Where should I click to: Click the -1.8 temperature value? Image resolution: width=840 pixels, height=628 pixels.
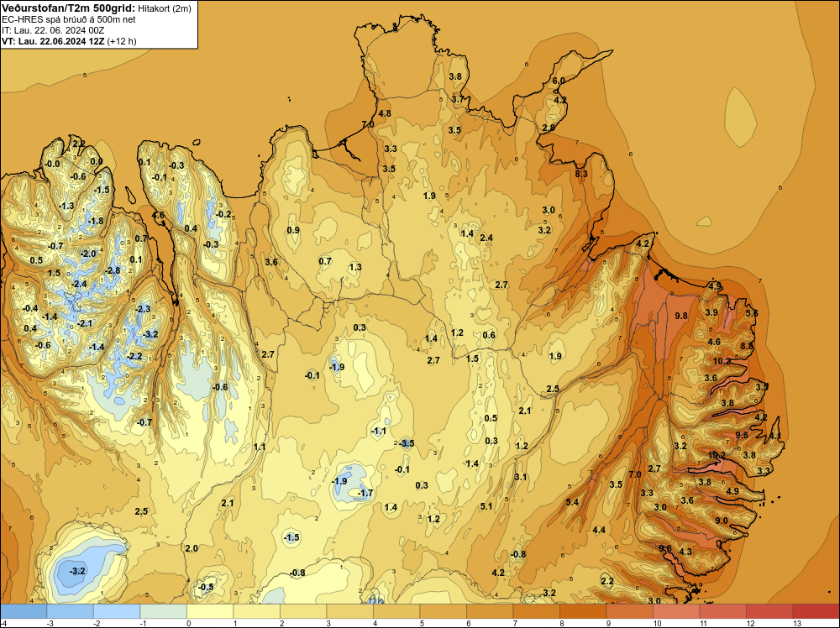click(x=96, y=221)
